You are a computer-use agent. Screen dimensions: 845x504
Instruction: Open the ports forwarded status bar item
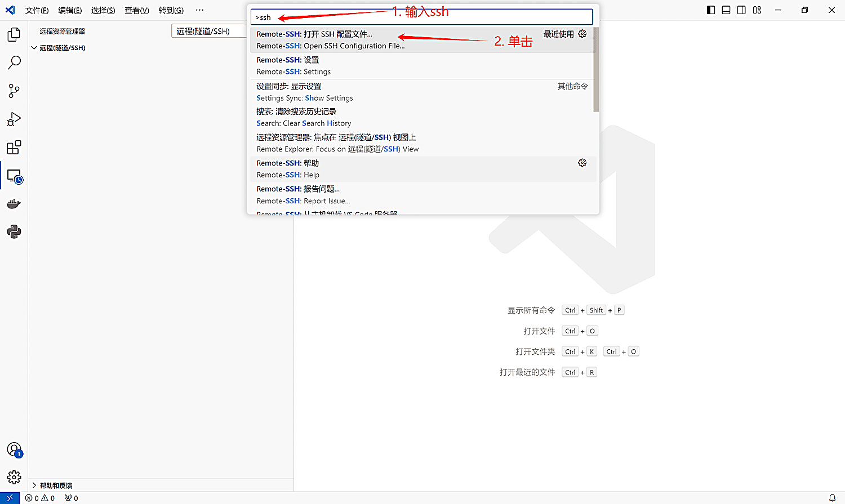click(x=72, y=498)
